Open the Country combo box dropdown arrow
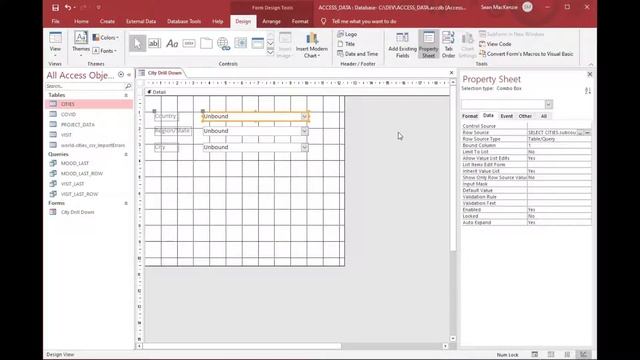The height and width of the screenshot is (360, 640). click(304, 117)
